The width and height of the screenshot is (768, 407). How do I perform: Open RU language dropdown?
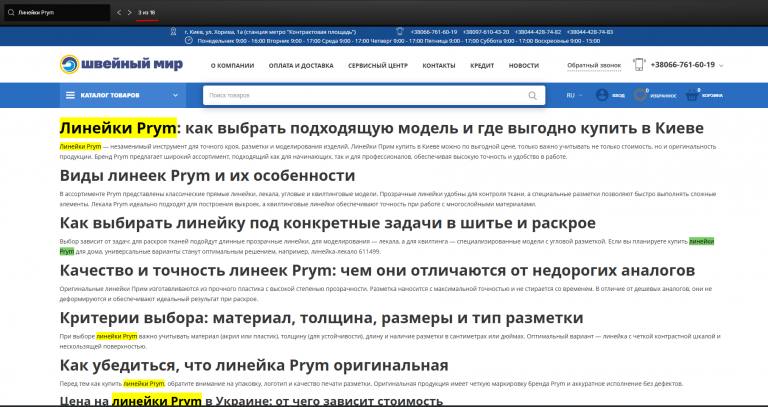(574, 96)
